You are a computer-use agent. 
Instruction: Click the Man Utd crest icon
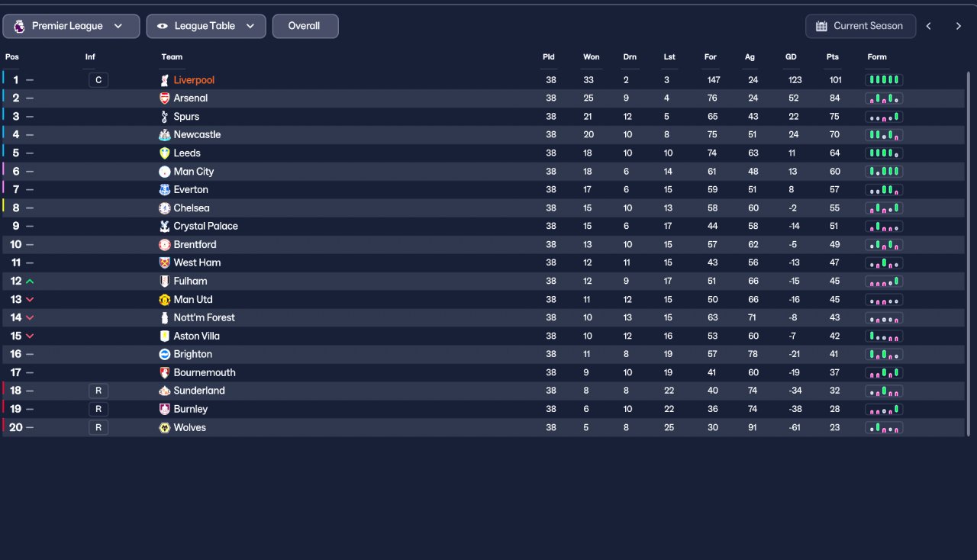pyautogui.click(x=164, y=300)
